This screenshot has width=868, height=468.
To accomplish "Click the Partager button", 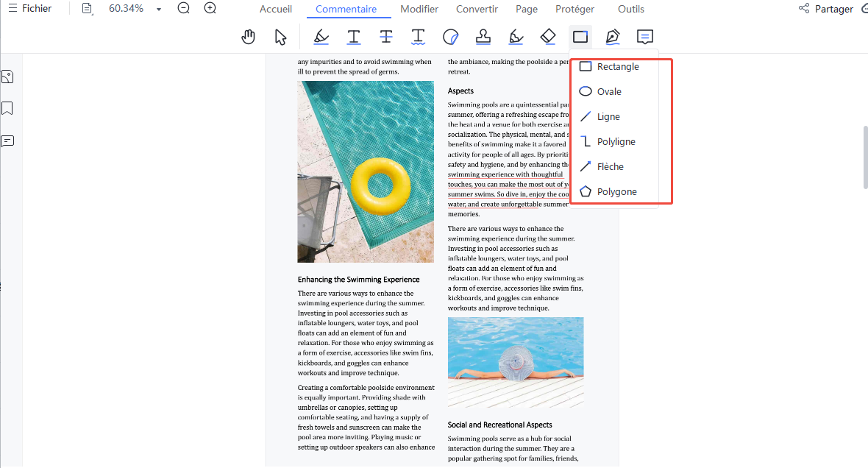I will tap(826, 10).
